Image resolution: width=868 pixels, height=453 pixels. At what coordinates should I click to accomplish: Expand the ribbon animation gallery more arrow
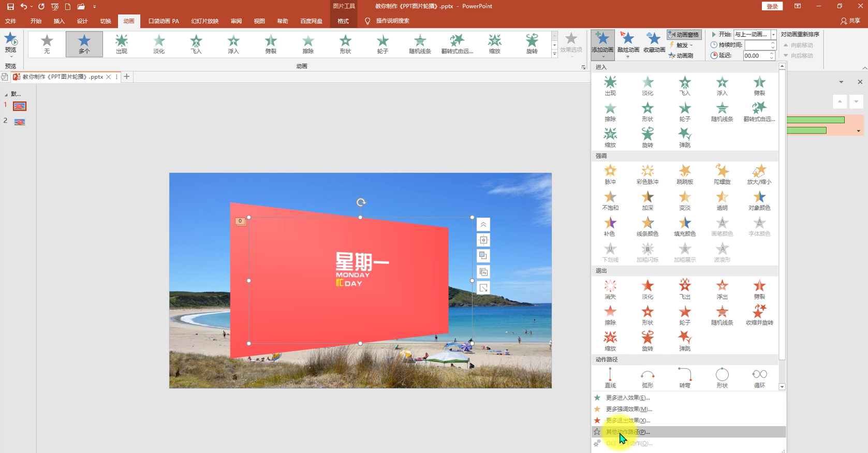(554, 54)
